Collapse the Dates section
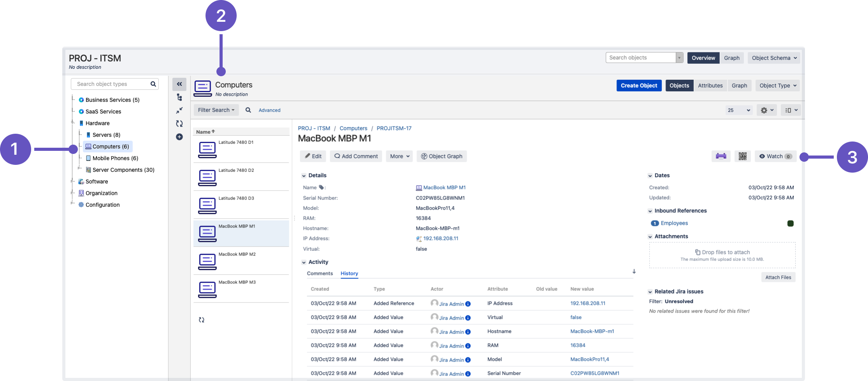Viewport: 868px width, 381px height. [x=650, y=176]
